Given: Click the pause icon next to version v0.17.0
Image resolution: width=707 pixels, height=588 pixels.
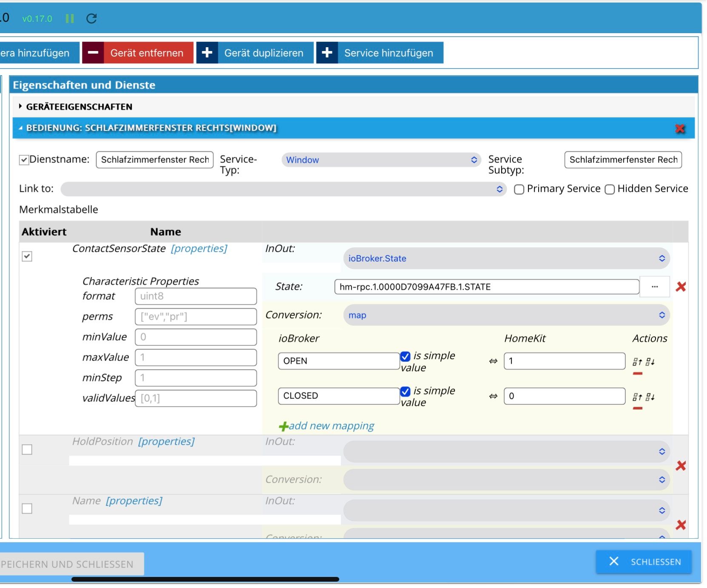Looking at the screenshot, I should [x=70, y=18].
